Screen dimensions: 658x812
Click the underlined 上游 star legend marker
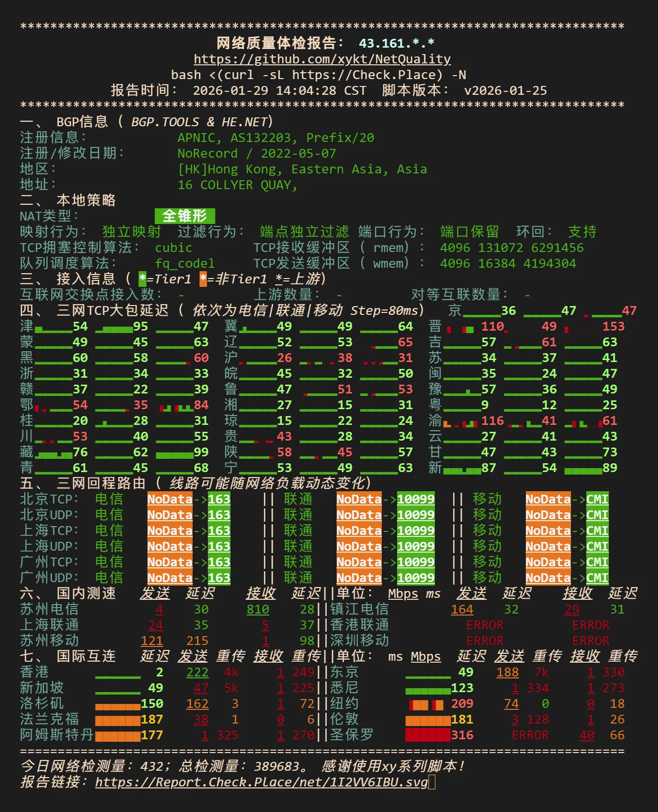(x=279, y=279)
